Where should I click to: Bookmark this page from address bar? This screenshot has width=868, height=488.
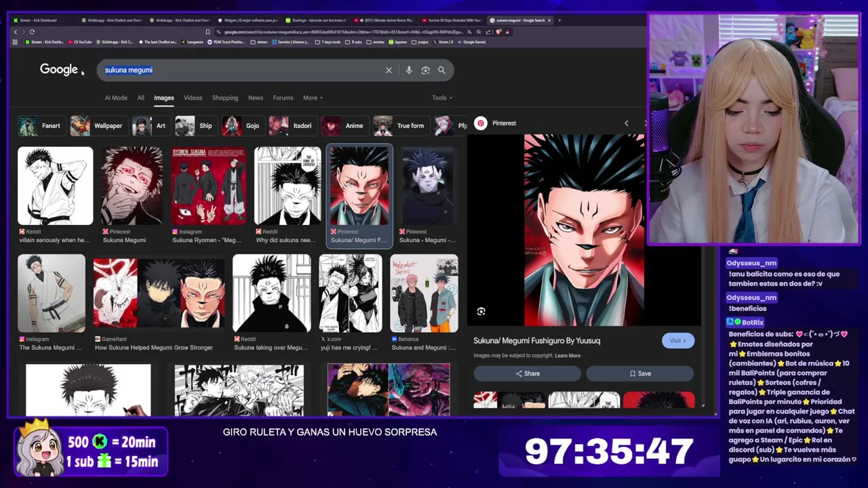pyautogui.click(x=208, y=32)
